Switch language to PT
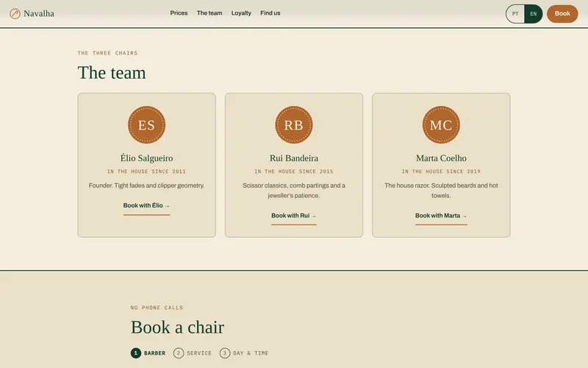Image resolution: width=588 pixels, height=368 pixels. (x=515, y=14)
